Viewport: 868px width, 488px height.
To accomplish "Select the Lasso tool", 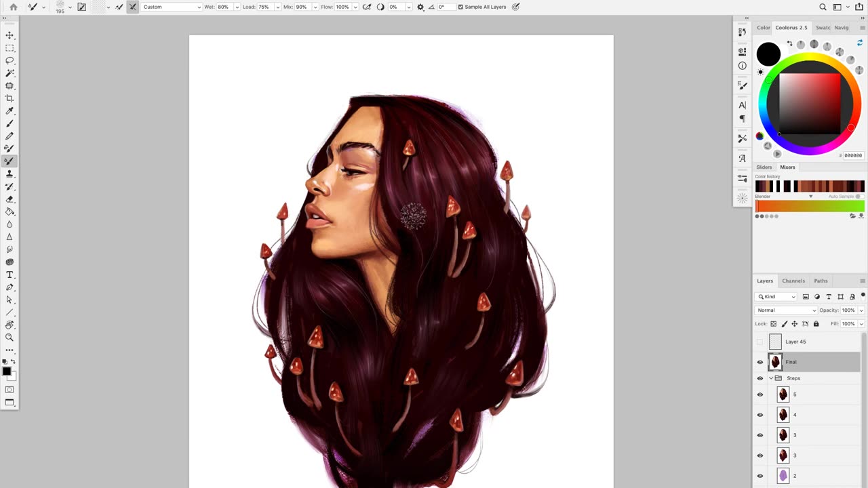I will pyautogui.click(x=9, y=60).
